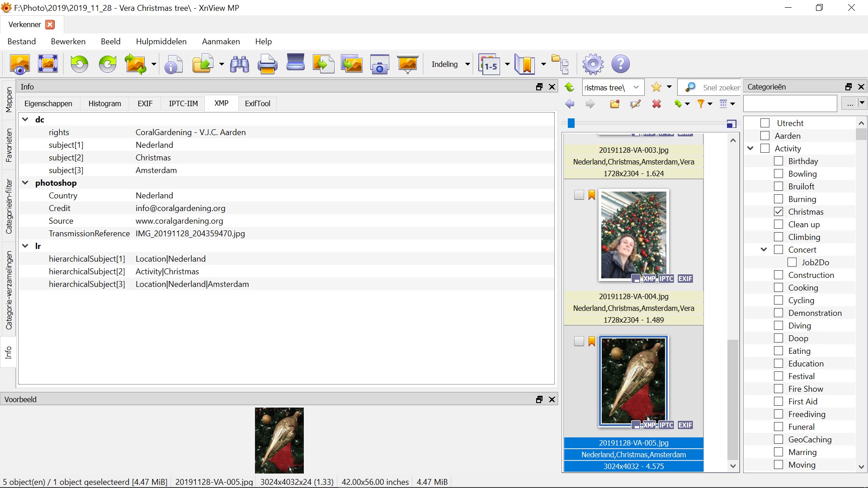Viewport: 868px width, 488px height.
Task: Open the Hulpmiddelen menu
Action: 161,42
